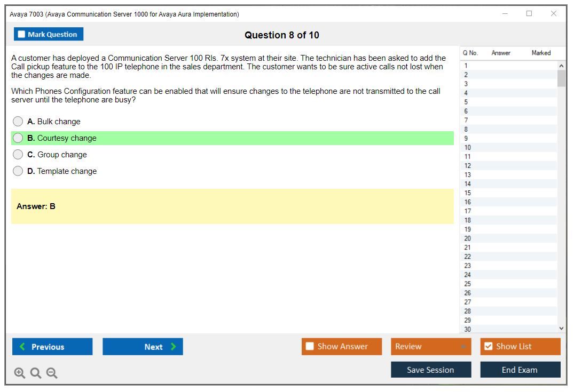The width and height of the screenshot is (574, 392).
Task: Uncheck the Show List checkbox
Action: [x=488, y=347]
